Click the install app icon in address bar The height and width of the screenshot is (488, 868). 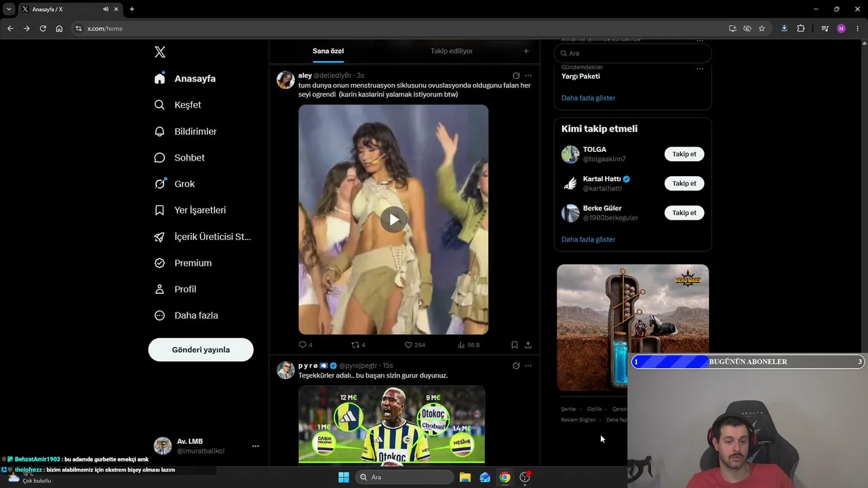[732, 28]
